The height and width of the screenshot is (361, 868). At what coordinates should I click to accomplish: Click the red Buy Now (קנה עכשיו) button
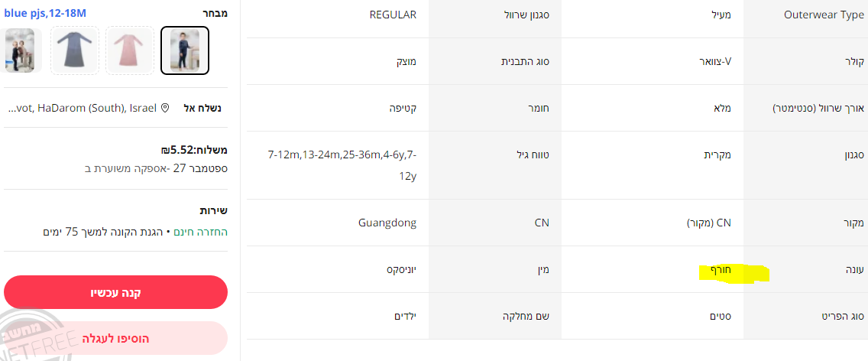116,292
